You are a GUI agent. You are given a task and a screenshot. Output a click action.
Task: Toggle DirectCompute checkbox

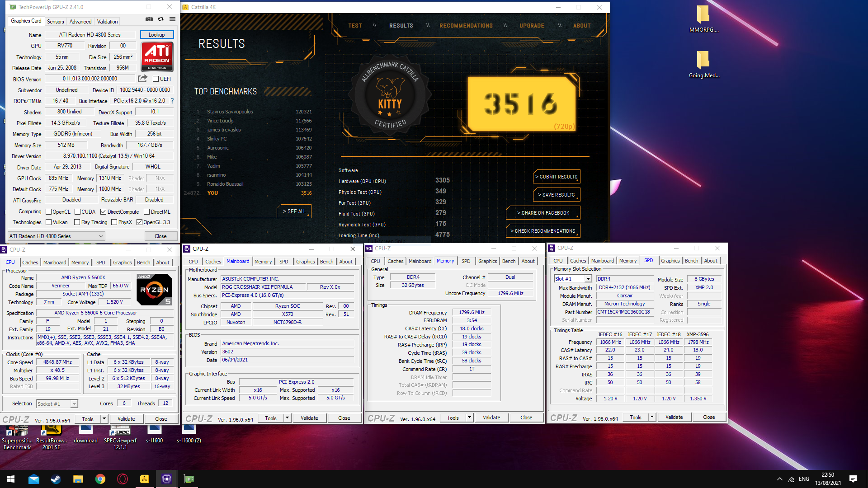coord(103,212)
